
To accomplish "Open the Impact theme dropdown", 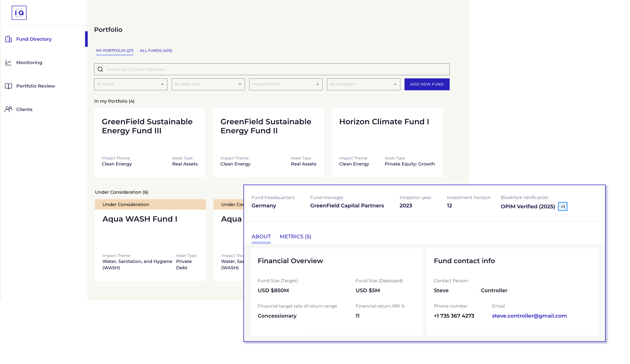I will pyautogui.click(x=286, y=84).
